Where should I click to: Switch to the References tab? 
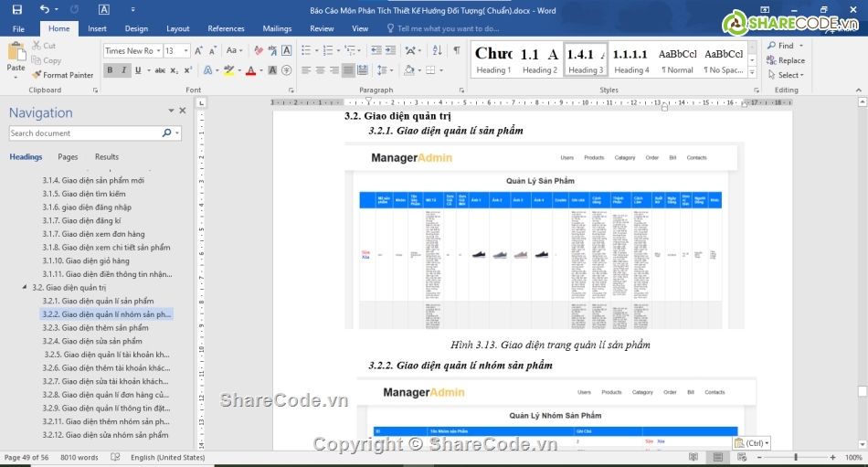226,29
